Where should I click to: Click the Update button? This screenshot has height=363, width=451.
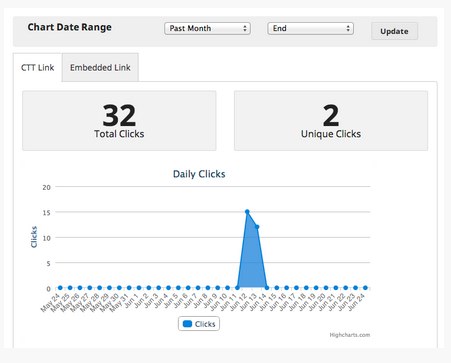(394, 31)
